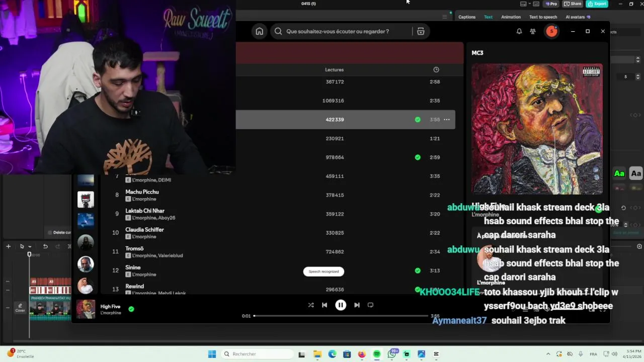This screenshot has width=644, height=362.
Task: Click the CapCut Share button
Action: coord(573,4)
